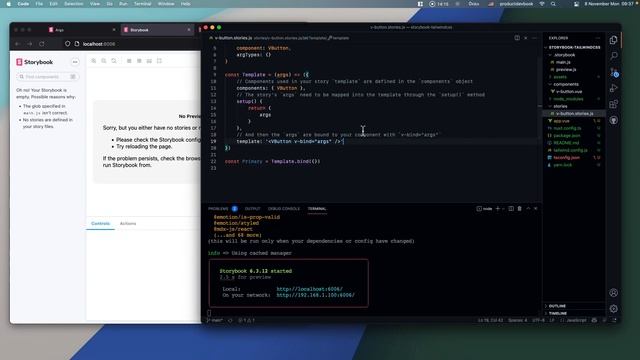Create a new terminal with plus icon
This screenshot has width=640, height=360.
pyautogui.click(x=498, y=209)
